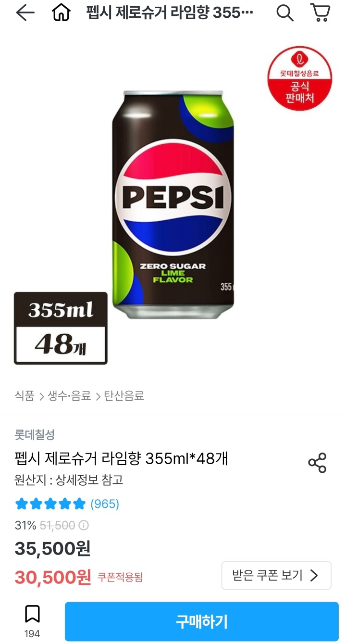The height and width of the screenshot is (644, 346).
Task: Tap the info icon next to 51,500
Action: coord(84,525)
